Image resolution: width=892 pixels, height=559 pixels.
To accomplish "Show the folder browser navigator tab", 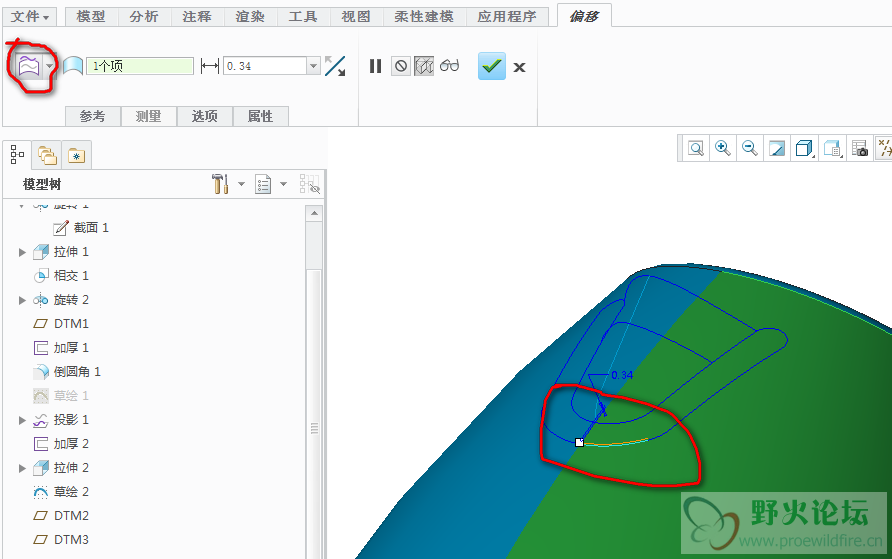I will [47, 155].
